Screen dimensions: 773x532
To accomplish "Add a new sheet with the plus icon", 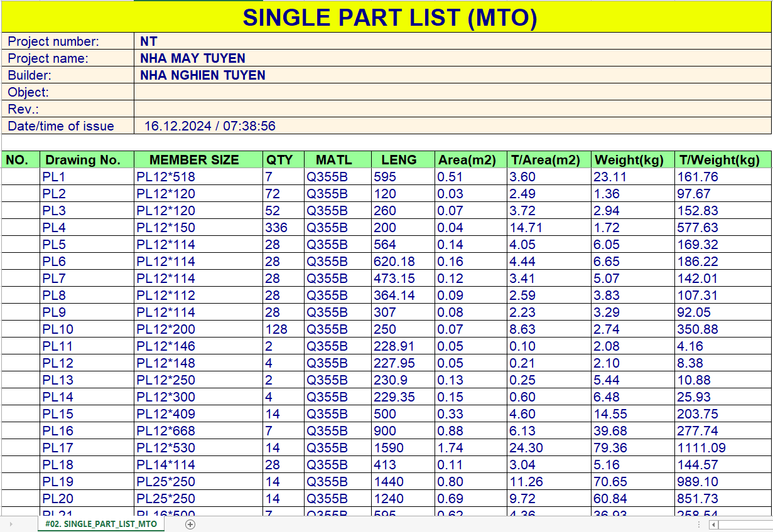I will point(191,524).
